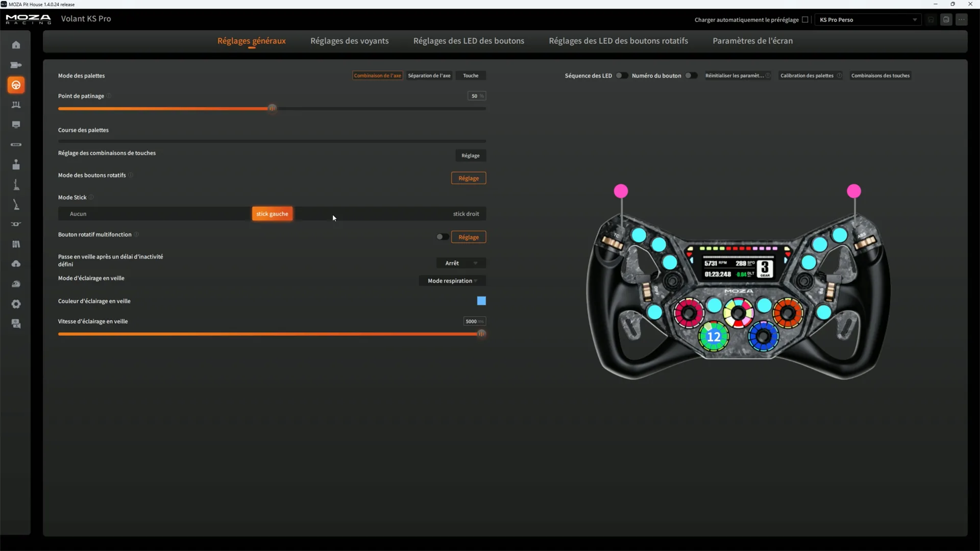Click the KS Pro steering wheel preview image
This screenshot has width=980, height=551.
(739, 283)
